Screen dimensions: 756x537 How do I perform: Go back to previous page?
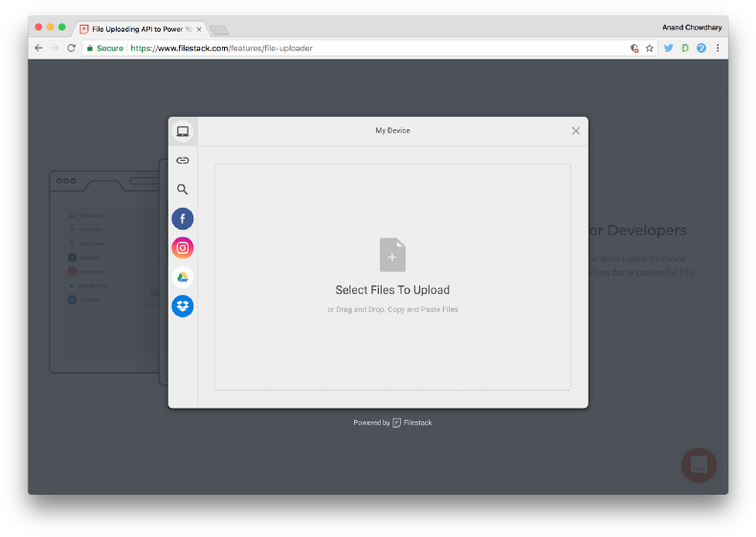click(38, 48)
